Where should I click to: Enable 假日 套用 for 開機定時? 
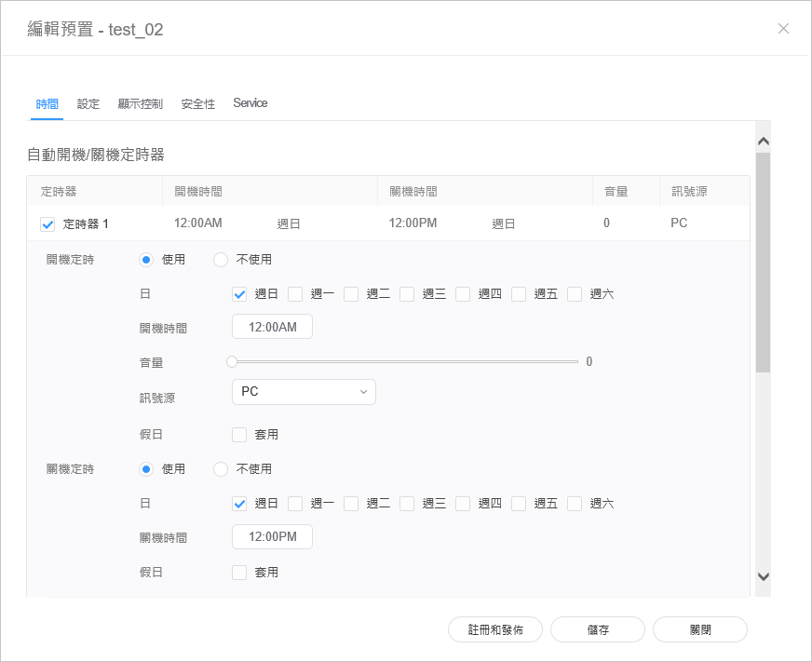coord(239,435)
